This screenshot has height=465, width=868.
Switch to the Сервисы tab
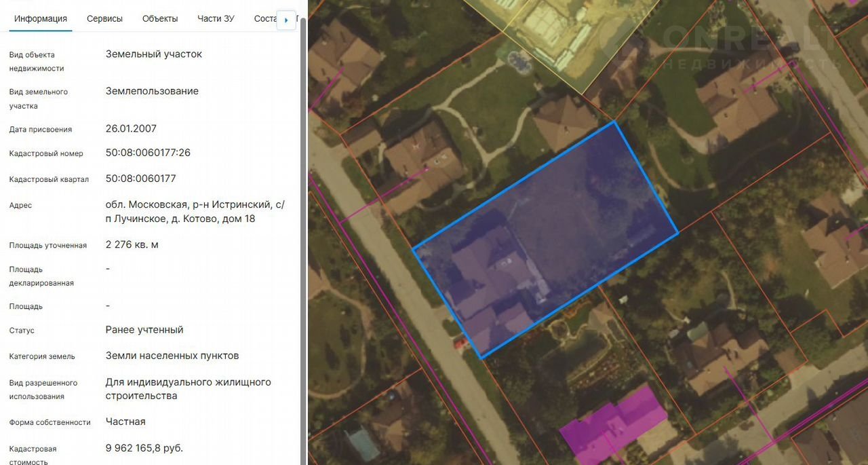click(x=104, y=19)
